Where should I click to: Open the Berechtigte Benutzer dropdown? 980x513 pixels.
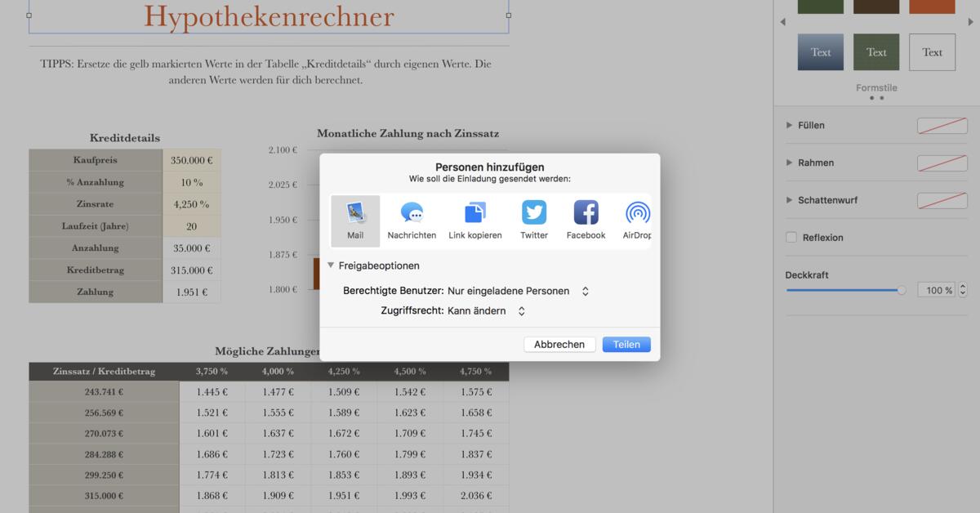click(584, 290)
